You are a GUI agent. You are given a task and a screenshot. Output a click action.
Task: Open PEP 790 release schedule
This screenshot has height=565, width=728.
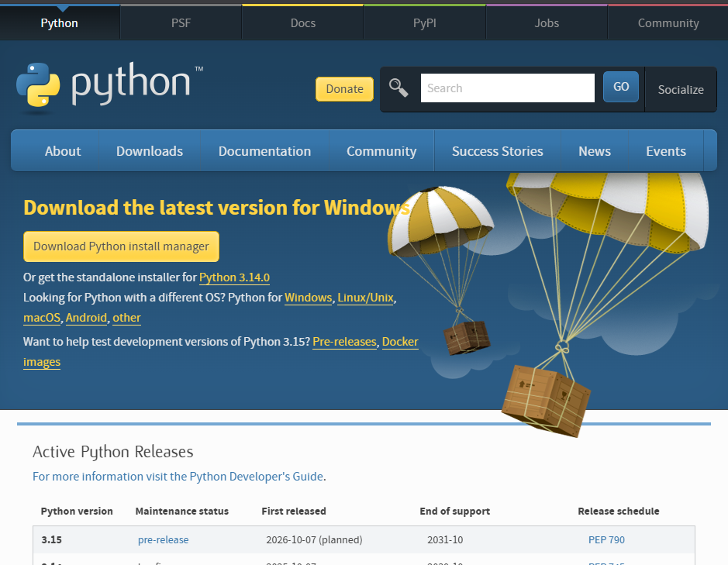[x=606, y=539]
